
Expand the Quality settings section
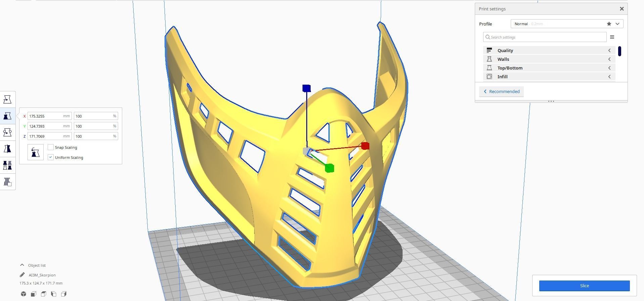tap(549, 50)
